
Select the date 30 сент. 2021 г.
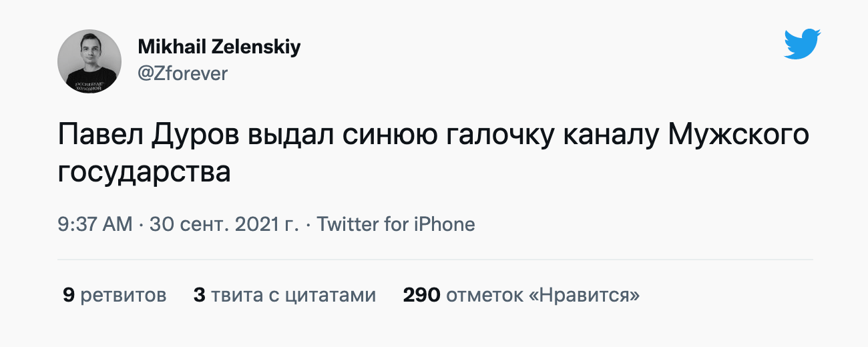224,224
